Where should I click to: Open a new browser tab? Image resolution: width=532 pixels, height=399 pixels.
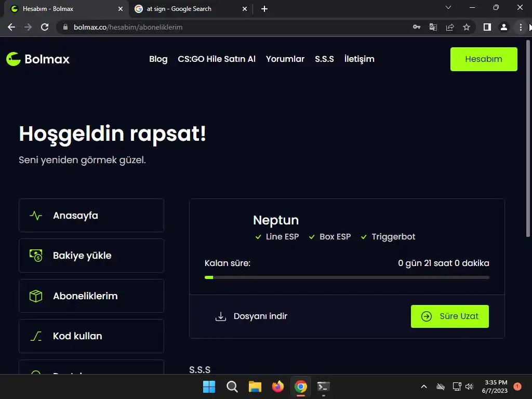pos(264,9)
